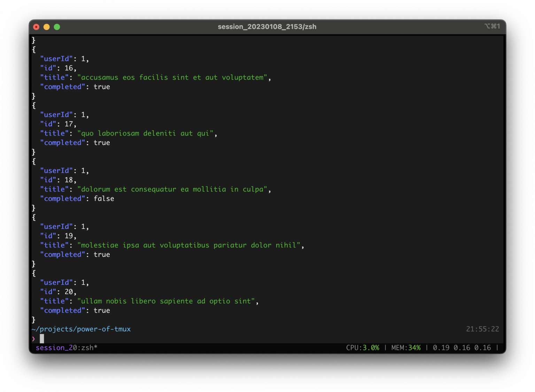Click the ⌥⌘1 shortcut indicator in title bar
This screenshot has height=392, width=535.
492,26
